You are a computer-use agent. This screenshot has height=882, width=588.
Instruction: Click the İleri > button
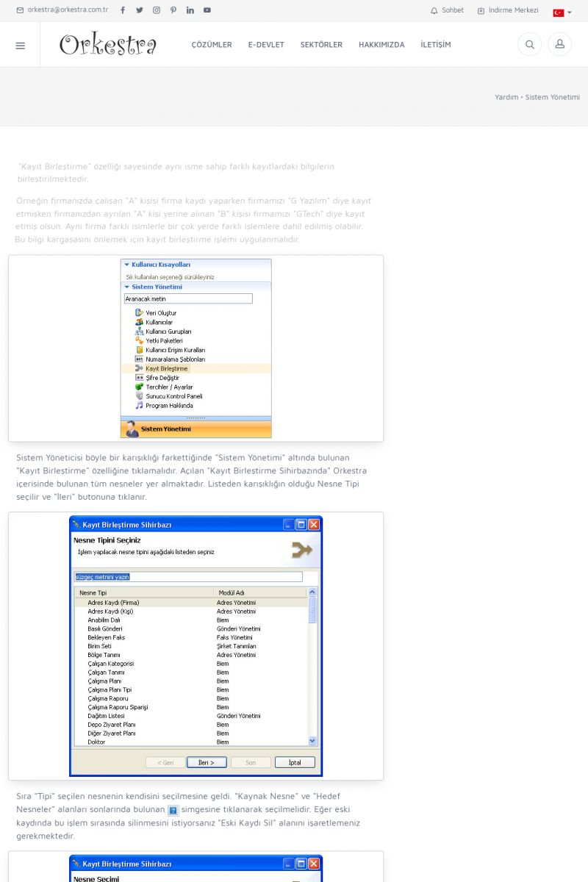coord(207,763)
